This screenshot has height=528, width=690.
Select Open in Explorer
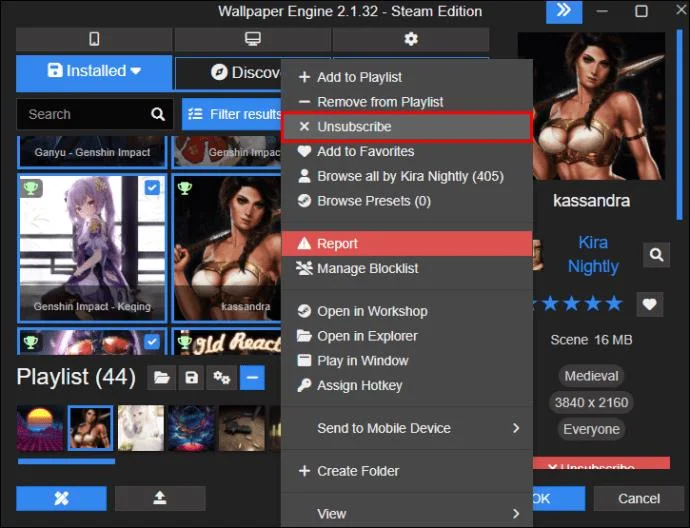coord(407,336)
